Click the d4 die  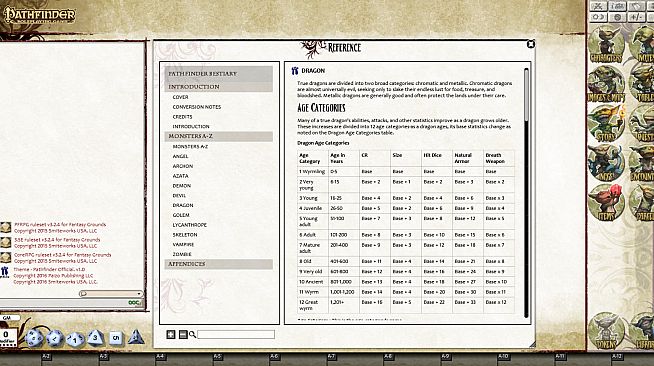[136, 337]
